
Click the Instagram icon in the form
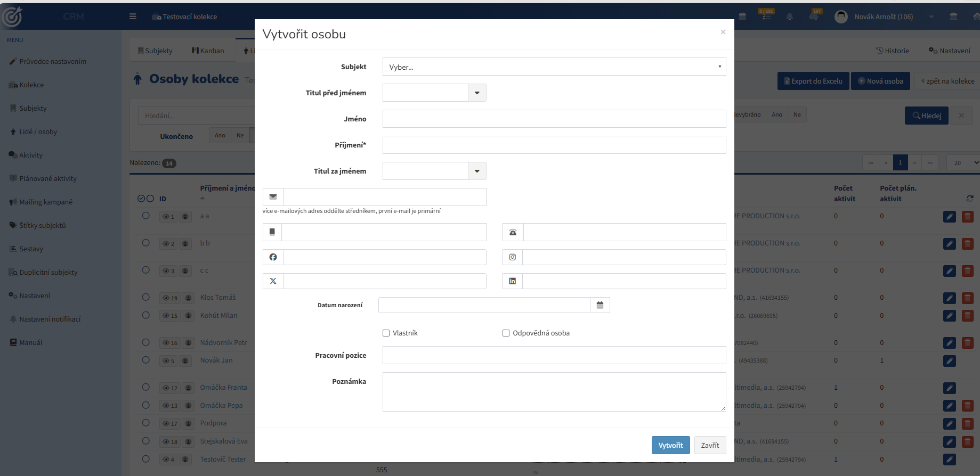(512, 257)
